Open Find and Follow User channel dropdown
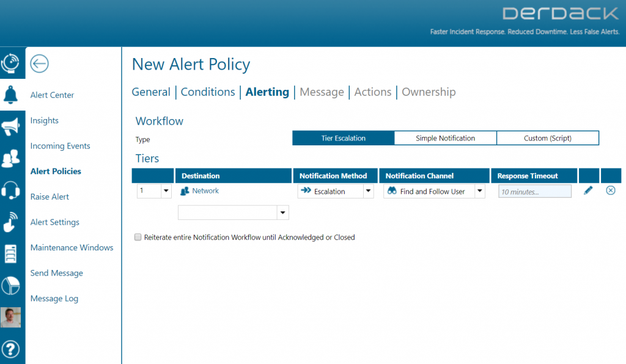 (479, 191)
